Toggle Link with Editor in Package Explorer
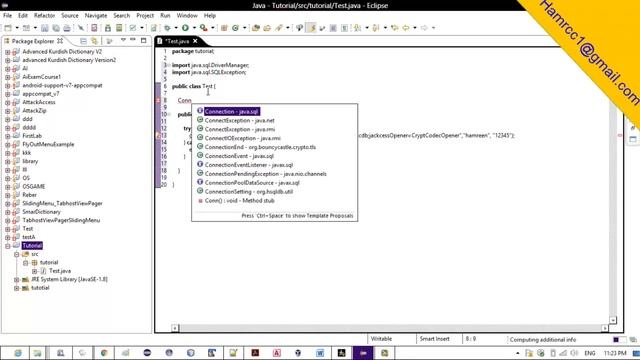Viewport: 640px width, 360px height. (95, 41)
